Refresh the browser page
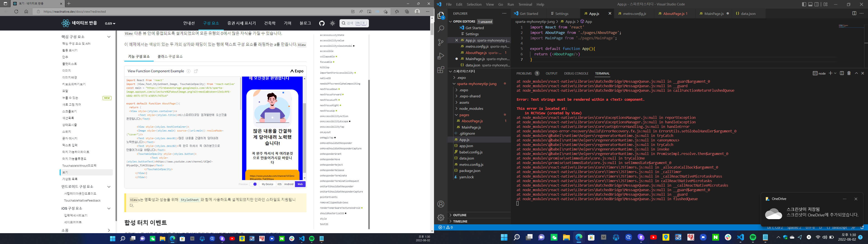 [x=16, y=12]
